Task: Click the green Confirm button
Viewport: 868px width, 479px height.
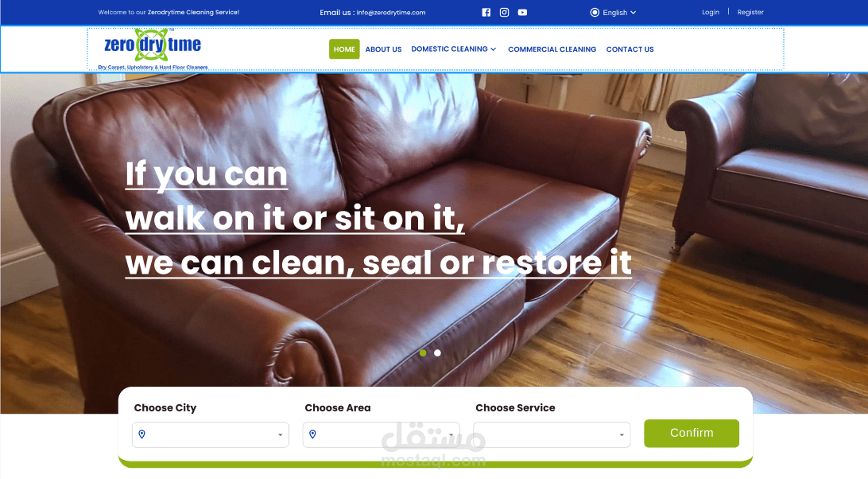Action: click(692, 433)
